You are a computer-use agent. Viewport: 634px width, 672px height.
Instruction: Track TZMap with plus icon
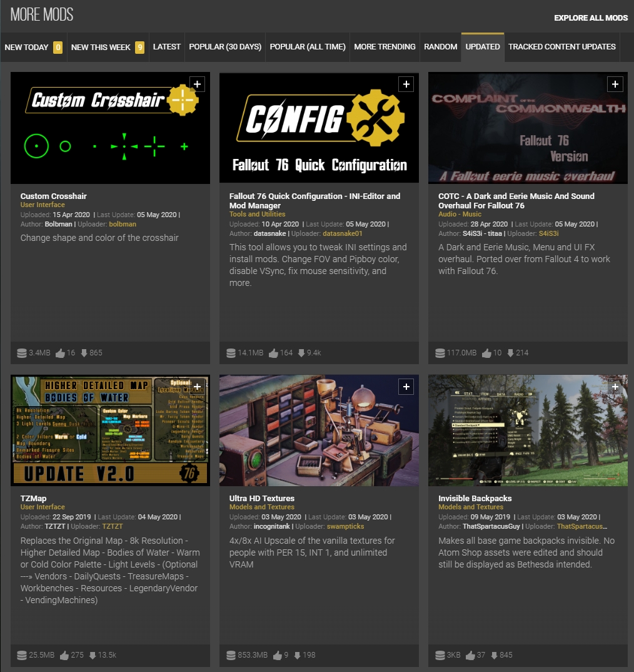197,387
